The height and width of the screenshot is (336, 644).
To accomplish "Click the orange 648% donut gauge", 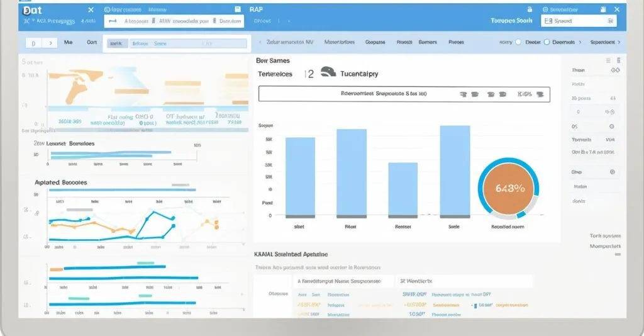I will click(x=508, y=189).
